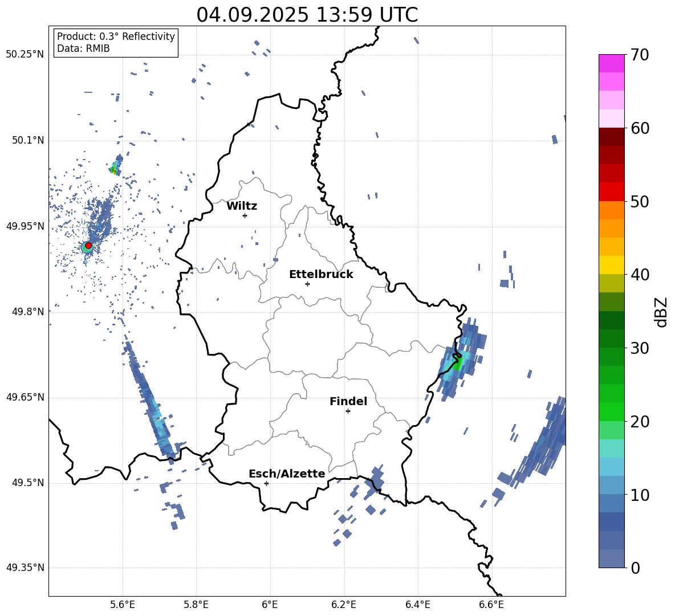
Task: Click the Esch/Alzette label
Action: click(287, 474)
